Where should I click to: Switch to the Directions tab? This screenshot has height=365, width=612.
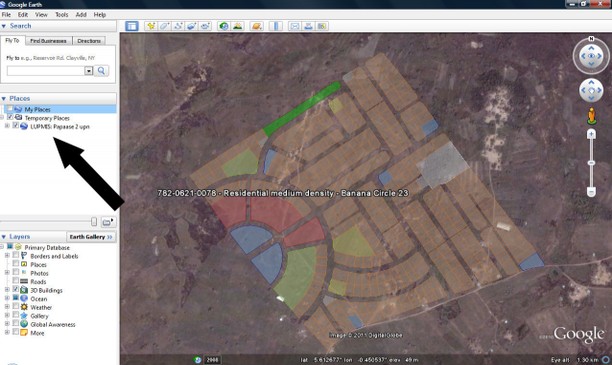[89, 41]
